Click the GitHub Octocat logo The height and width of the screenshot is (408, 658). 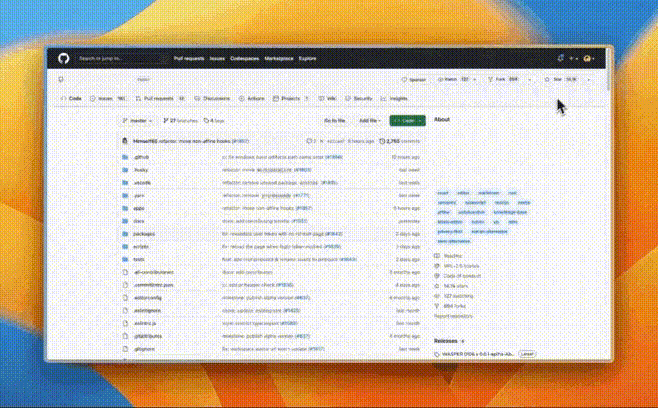click(64, 58)
